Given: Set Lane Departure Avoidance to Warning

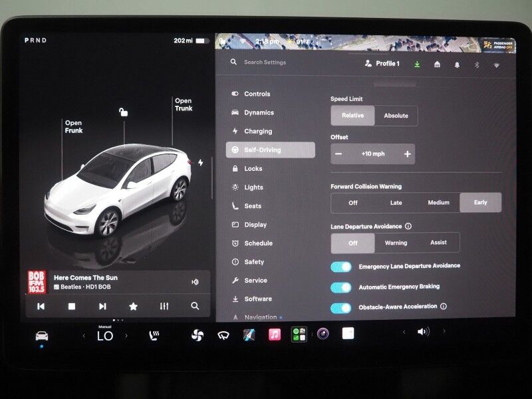Looking at the screenshot, I should tap(396, 243).
